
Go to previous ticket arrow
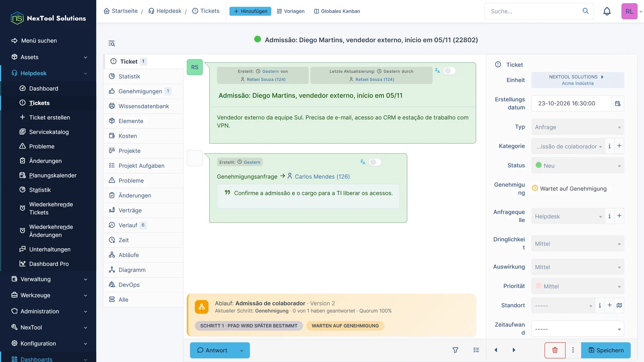click(x=496, y=350)
